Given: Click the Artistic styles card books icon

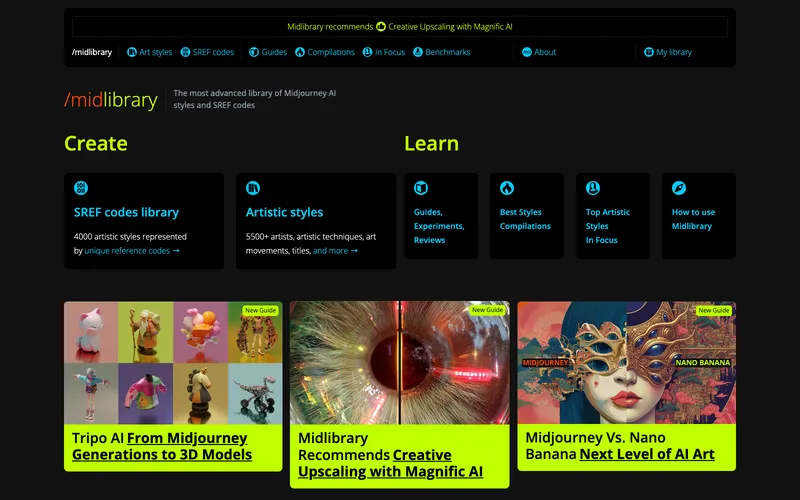Looking at the screenshot, I should point(253,188).
